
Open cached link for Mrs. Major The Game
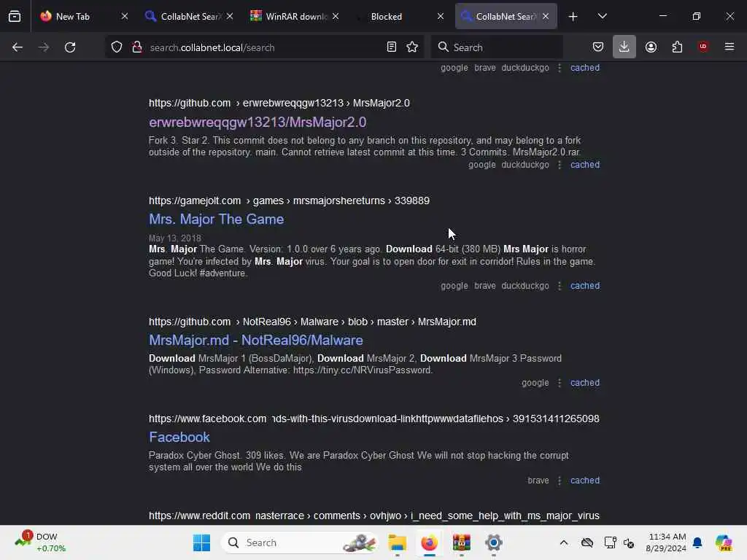[x=585, y=286]
